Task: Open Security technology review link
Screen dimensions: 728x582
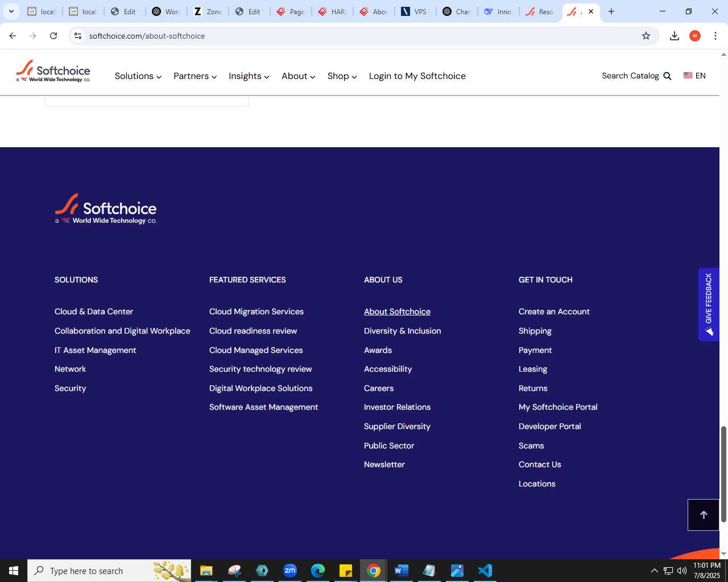Action: click(260, 369)
